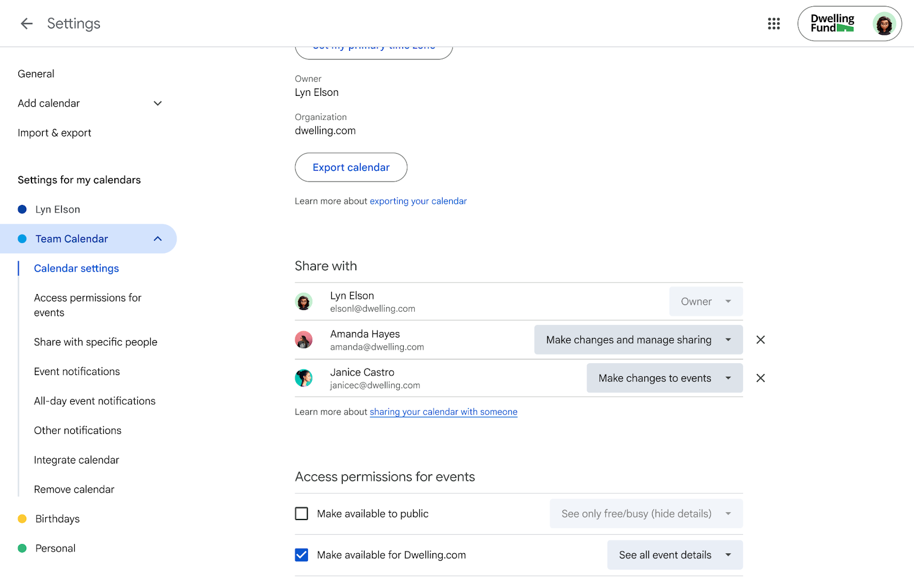Open the Owner role dropdown
The image size is (914, 588).
coord(705,301)
